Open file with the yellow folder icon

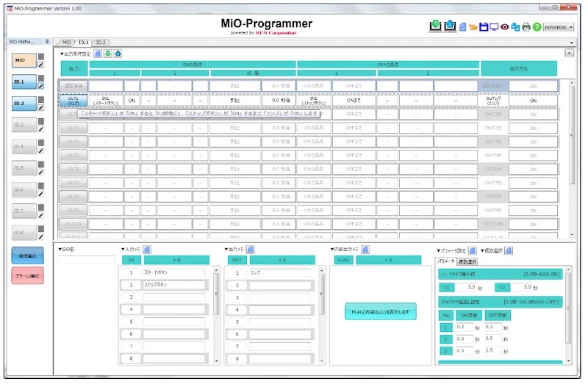click(x=473, y=27)
